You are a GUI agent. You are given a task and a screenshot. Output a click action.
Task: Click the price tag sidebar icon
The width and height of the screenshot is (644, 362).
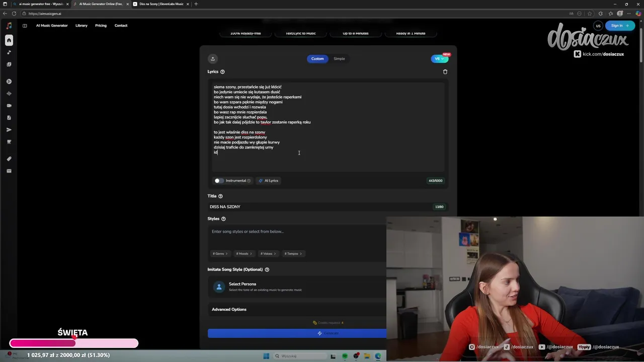[x=9, y=159]
